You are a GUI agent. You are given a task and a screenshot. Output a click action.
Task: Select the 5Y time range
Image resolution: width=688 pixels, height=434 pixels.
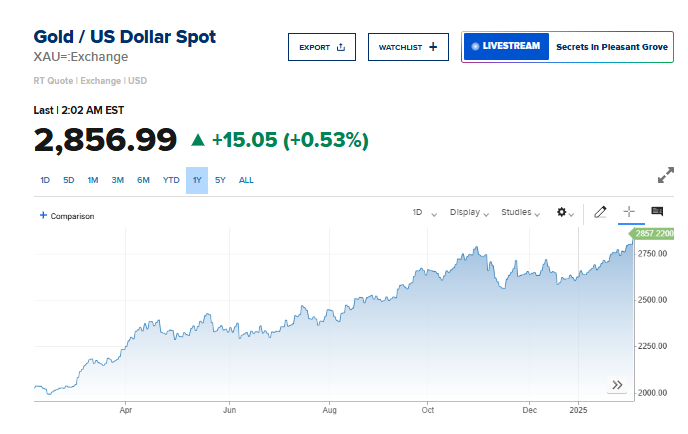pyautogui.click(x=220, y=180)
